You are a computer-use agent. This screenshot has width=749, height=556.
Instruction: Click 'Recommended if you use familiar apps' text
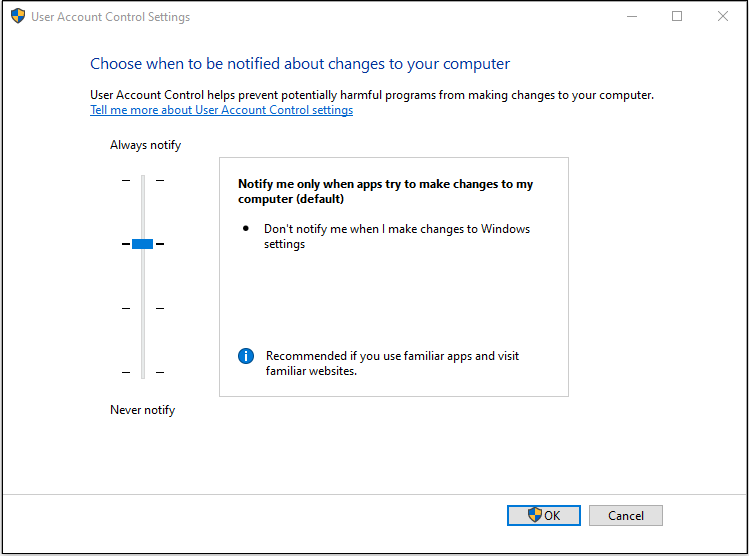[x=392, y=363]
